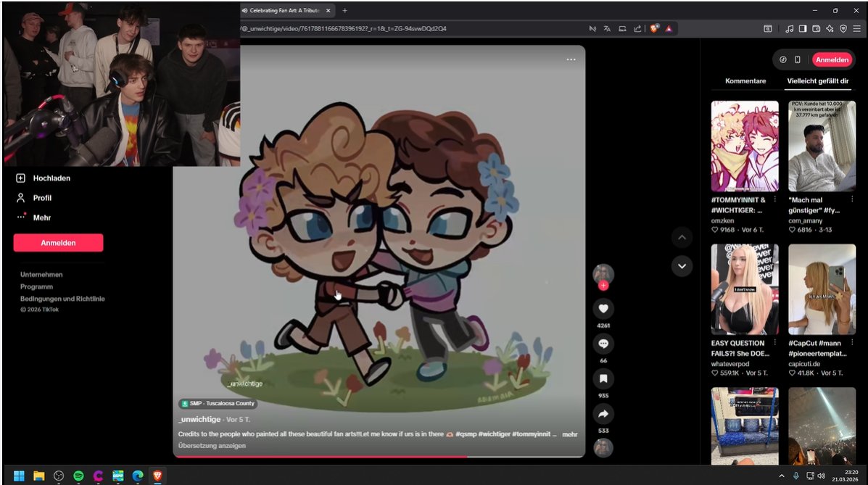Click the share page icon in address bar
This screenshot has width=868, height=485.
click(x=637, y=28)
